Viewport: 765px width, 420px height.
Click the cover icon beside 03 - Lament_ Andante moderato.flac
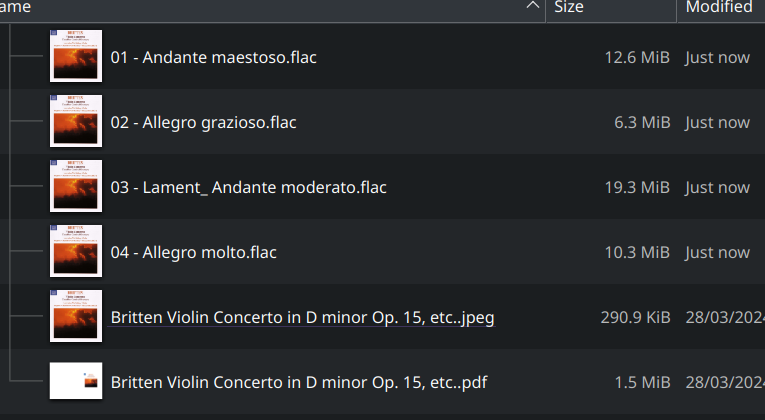click(x=76, y=187)
